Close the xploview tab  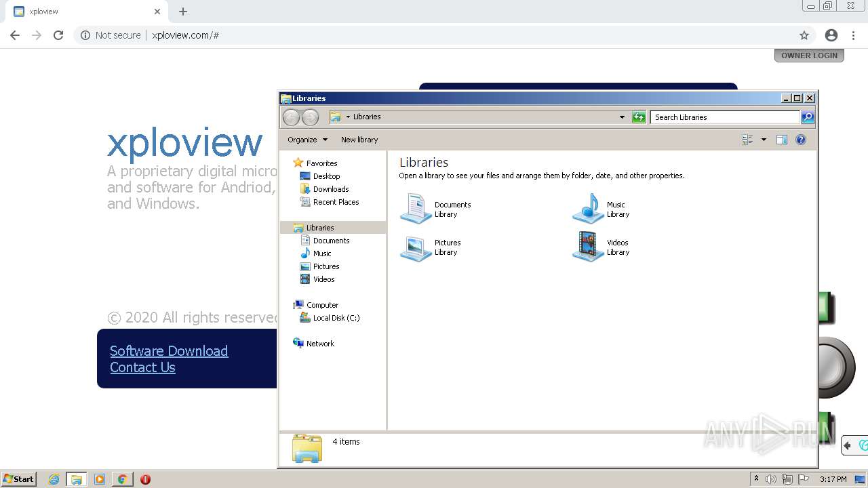(157, 12)
